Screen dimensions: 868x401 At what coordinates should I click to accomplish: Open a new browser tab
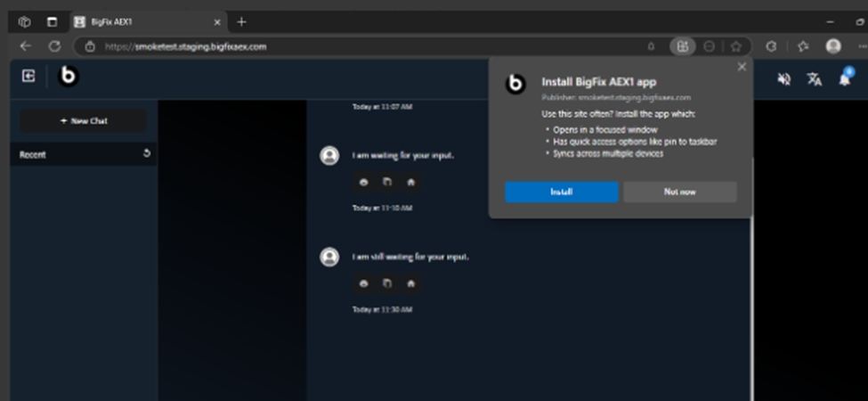point(241,22)
